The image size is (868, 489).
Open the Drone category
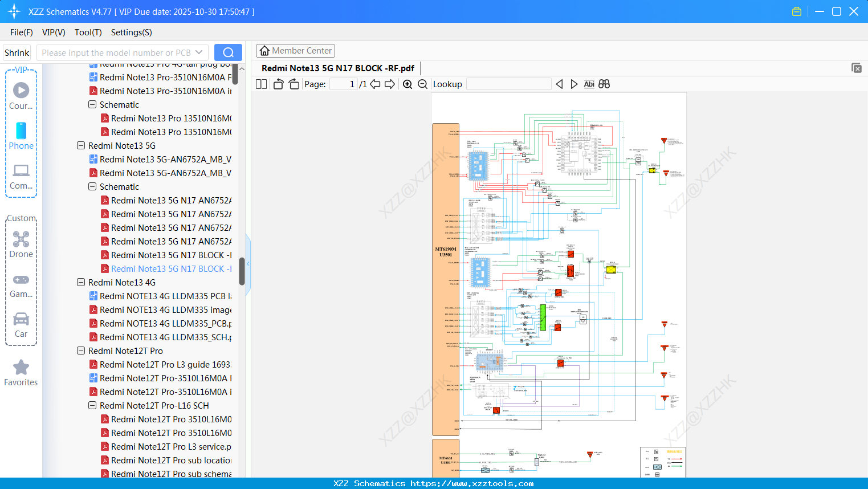21,244
